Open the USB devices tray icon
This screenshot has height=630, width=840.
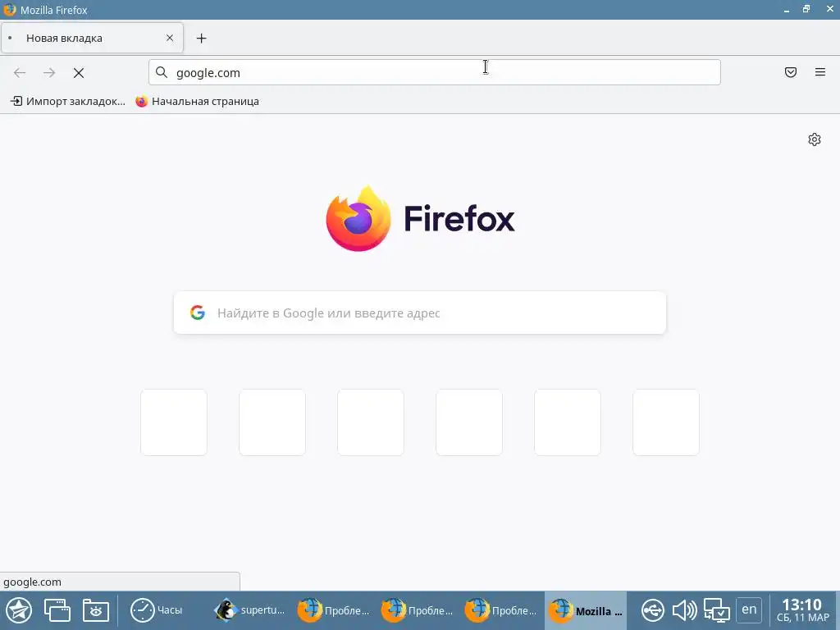coord(652,610)
